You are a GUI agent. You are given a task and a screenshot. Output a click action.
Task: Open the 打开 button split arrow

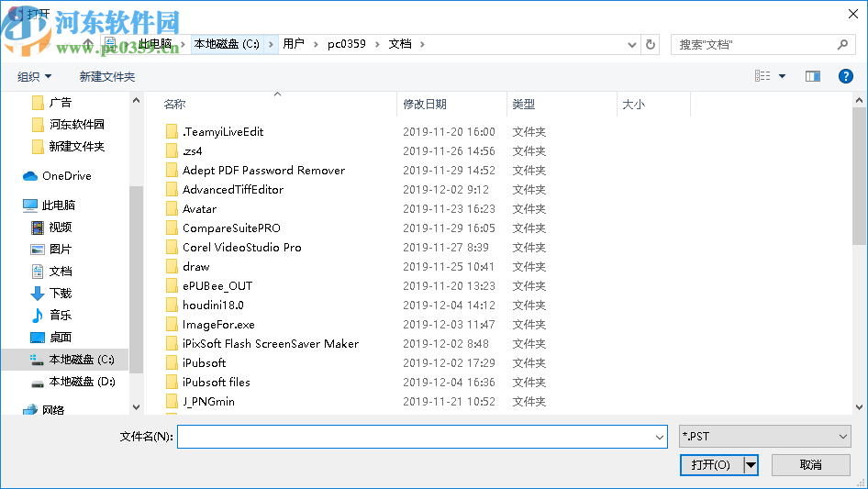pyautogui.click(x=751, y=465)
